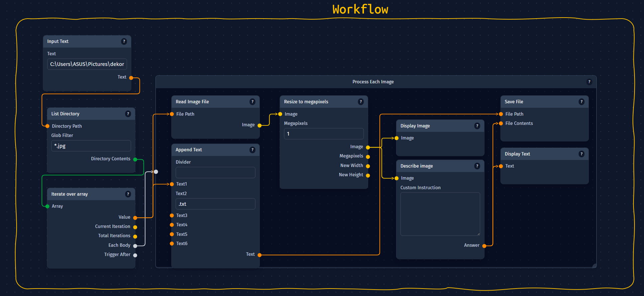The image size is (644, 296).
Task: Click the Trigger After output port
Action: pos(135,255)
